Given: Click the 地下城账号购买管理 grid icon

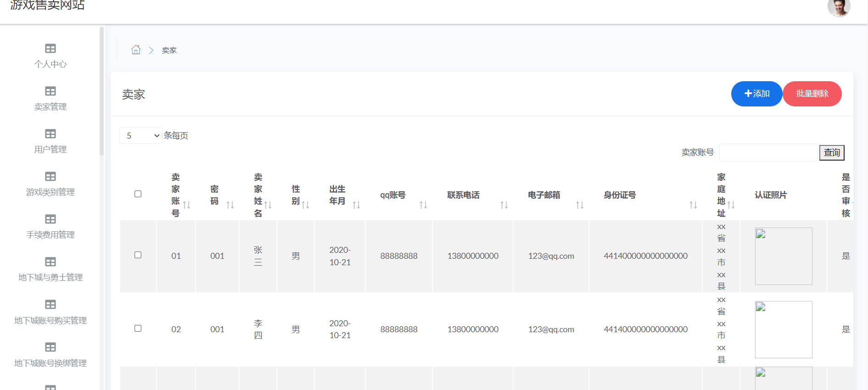Looking at the screenshot, I should click(50, 304).
